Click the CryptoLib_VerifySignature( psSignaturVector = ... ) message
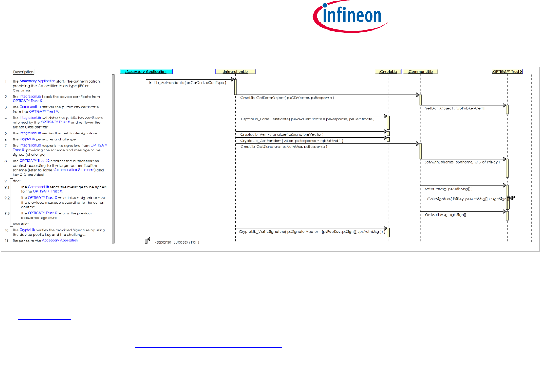540x392 pixels. [312, 232]
